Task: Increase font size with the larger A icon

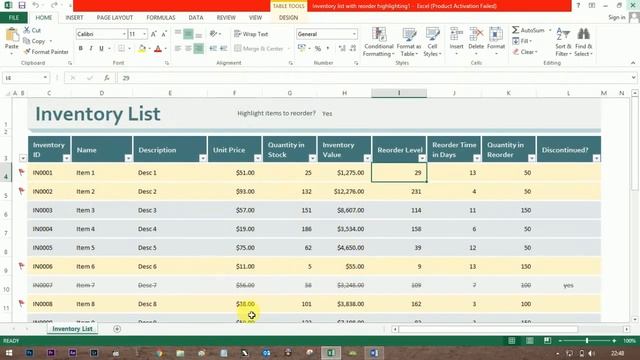Action: tap(153, 34)
